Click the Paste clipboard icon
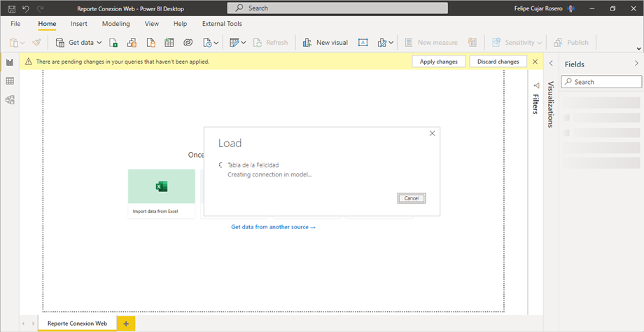 pyautogui.click(x=13, y=42)
